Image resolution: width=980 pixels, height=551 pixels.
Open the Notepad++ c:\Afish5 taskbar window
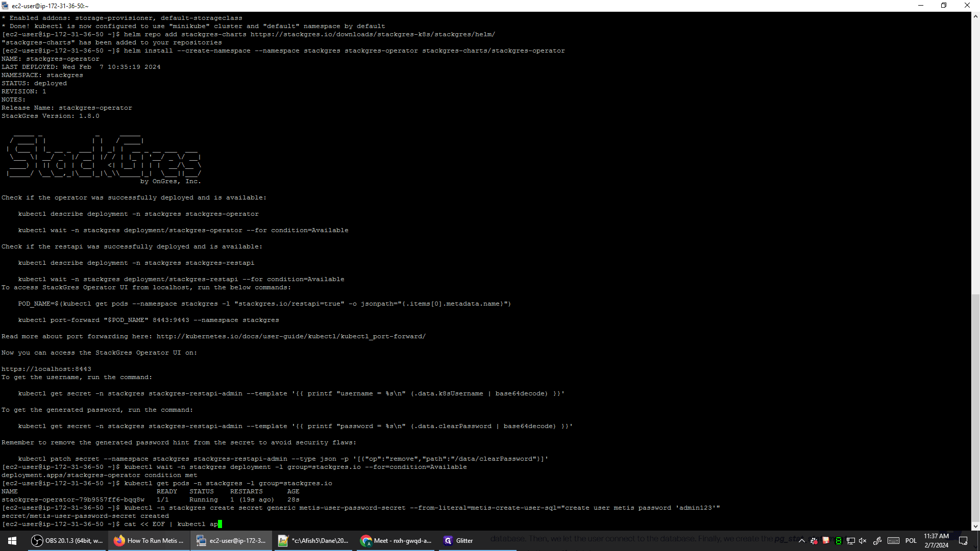(313, 541)
